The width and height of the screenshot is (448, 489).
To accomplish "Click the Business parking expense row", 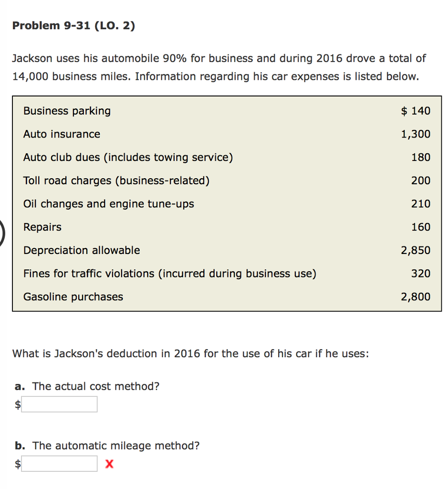I will [67, 111].
